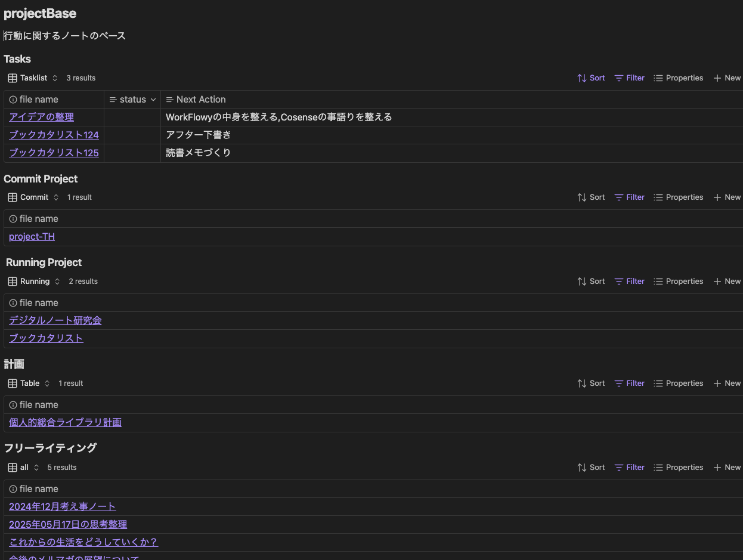The image size is (743, 560).
Task: Open the Commit view switcher
Action: (x=33, y=197)
